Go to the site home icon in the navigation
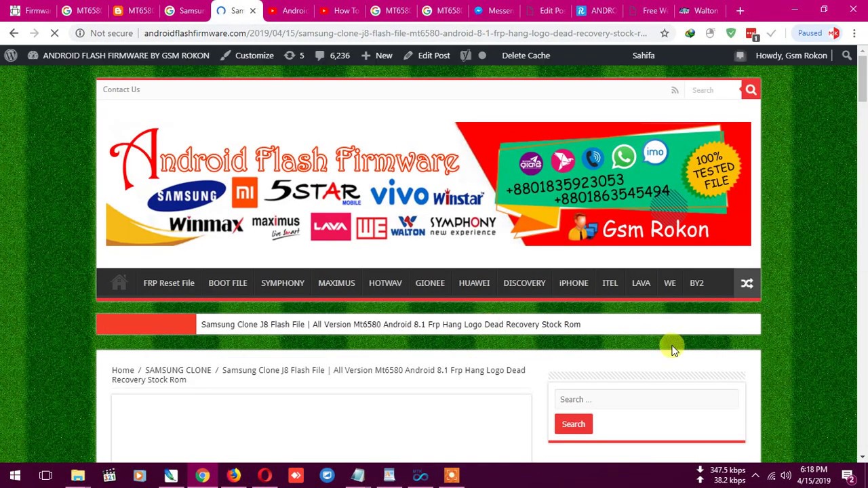 tap(119, 283)
